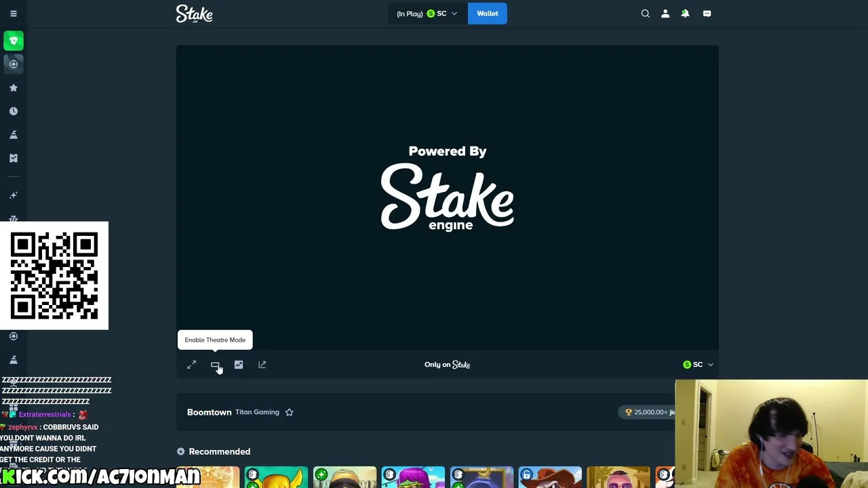Favourite Boomtown with the star icon

click(x=290, y=412)
